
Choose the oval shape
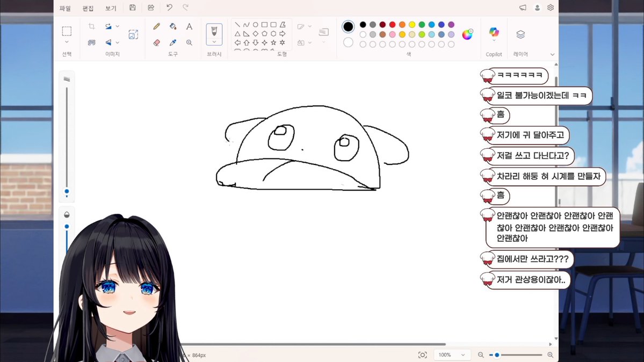pyautogui.click(x=256, y=25)
